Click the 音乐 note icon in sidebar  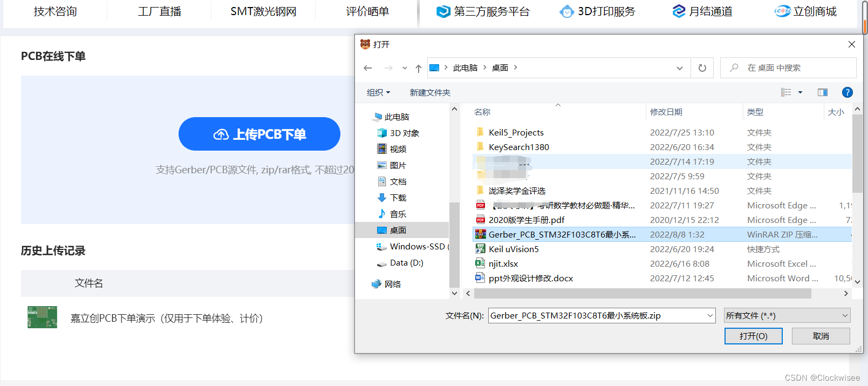382,214
